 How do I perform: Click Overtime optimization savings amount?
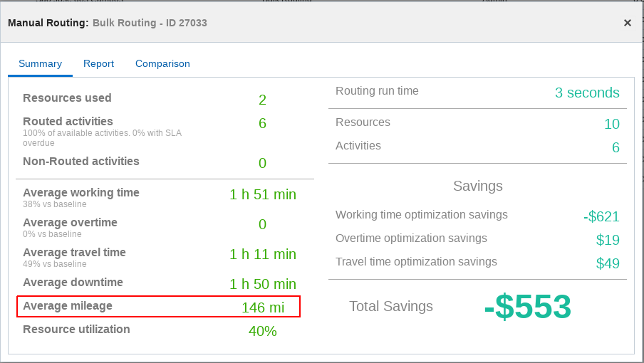click(x=608, y=240)
